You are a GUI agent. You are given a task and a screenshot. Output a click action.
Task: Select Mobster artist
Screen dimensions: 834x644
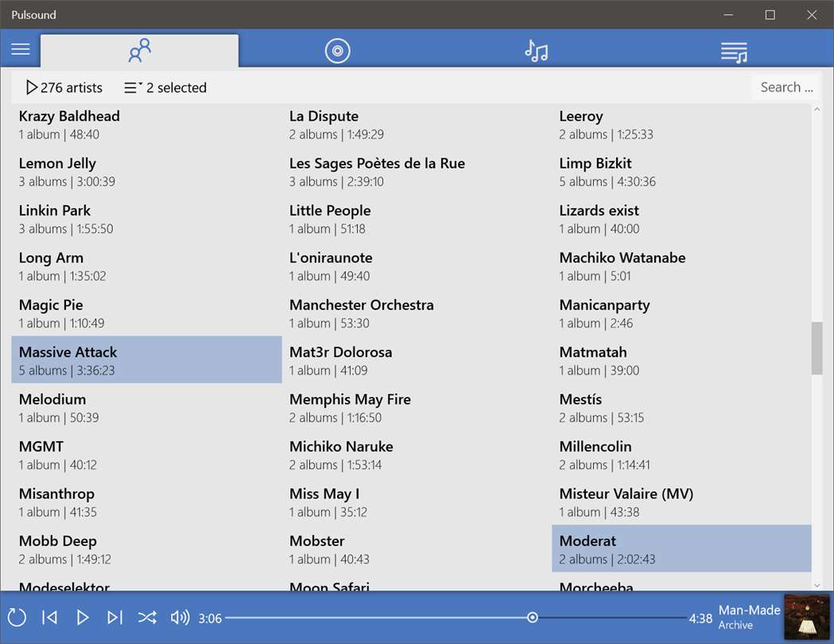[x=417, y=549]
